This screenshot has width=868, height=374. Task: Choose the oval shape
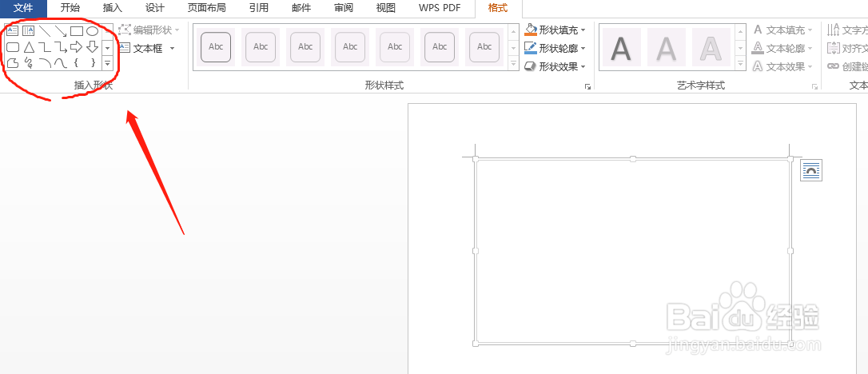93,31
